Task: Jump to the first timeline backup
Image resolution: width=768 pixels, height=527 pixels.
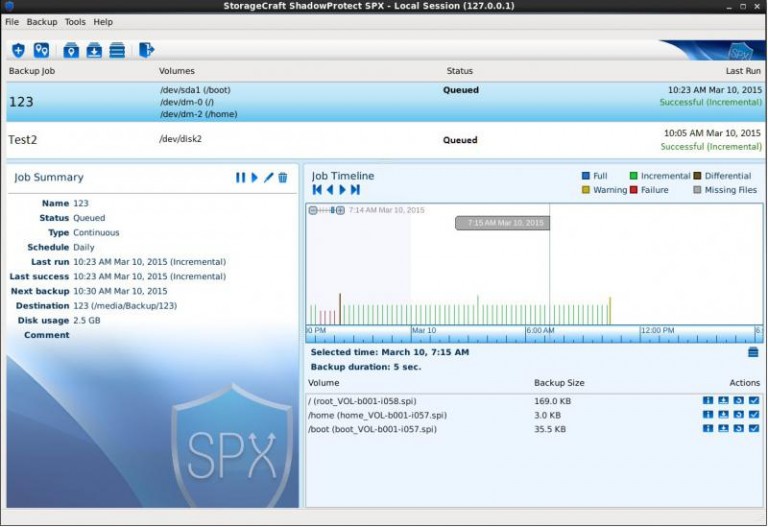Action: click(x=318, y=190)
